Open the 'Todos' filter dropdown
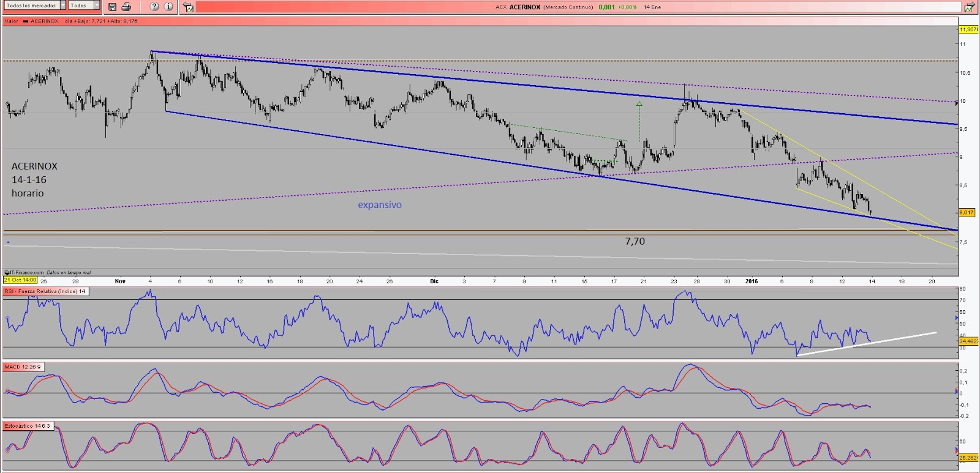This screenshot has width=980, height=473. click(84, 6)
